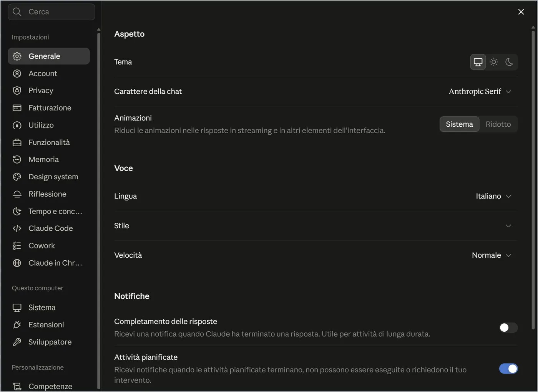Click the Design system palette icon
Image resolution: width=538 pixels, height=392 pixels.
[x=17, y=177]
